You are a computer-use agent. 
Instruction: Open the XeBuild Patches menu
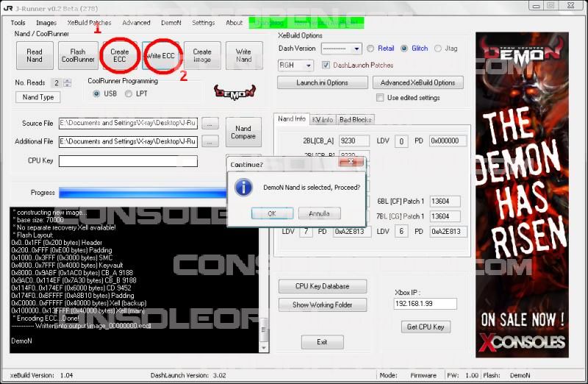pyautogui.click(x=89, y=23)
